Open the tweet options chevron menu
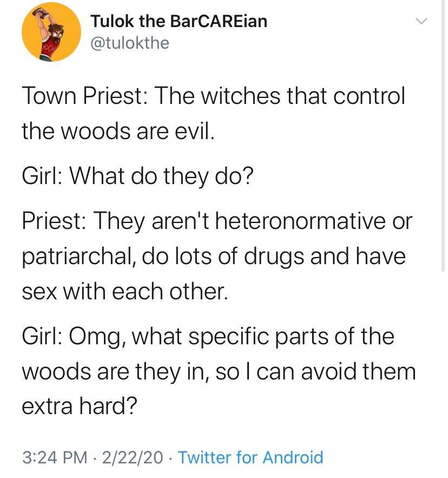The image size is (448, 478). [x=421, y=22]
